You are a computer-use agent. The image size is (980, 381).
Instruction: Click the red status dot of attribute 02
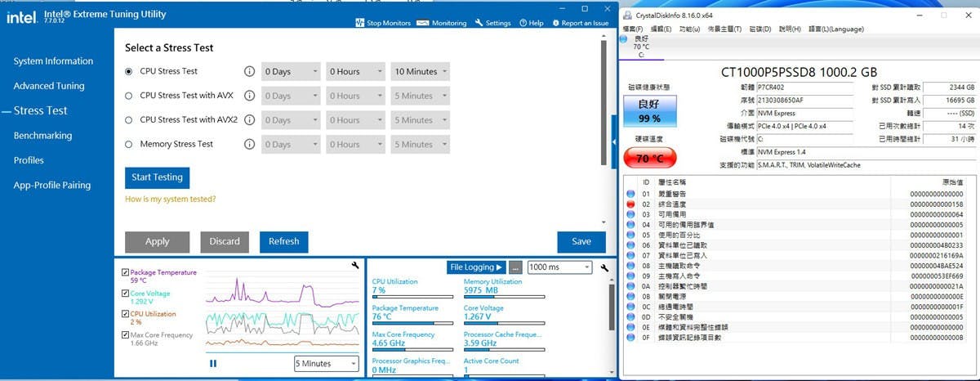tap(630, 204)
